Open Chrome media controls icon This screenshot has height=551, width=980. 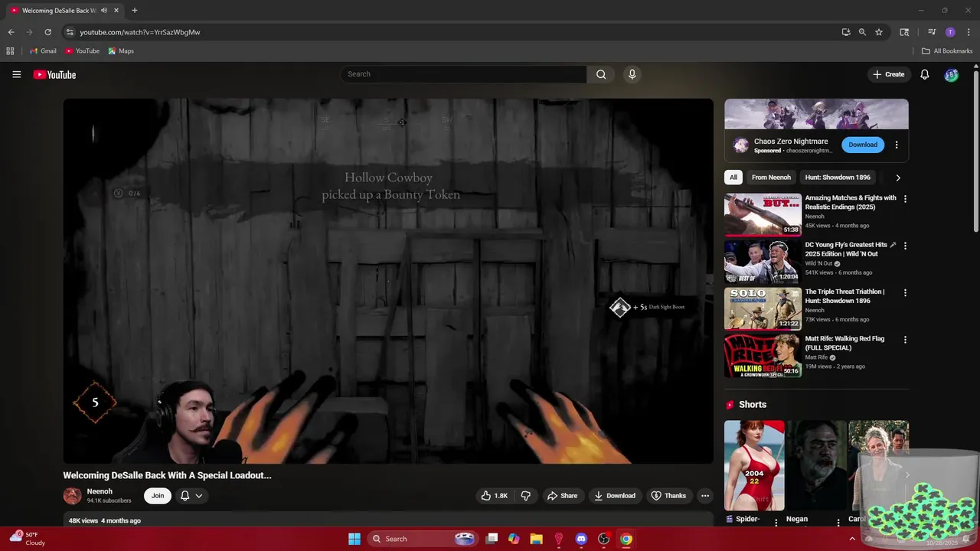[932, 32]
